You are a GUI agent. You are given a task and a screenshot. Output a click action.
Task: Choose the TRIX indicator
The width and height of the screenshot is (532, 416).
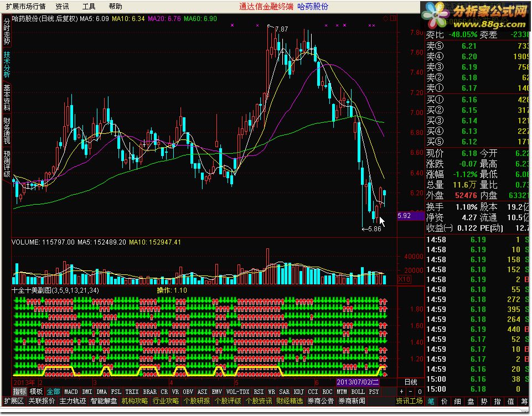coord(132,392)
